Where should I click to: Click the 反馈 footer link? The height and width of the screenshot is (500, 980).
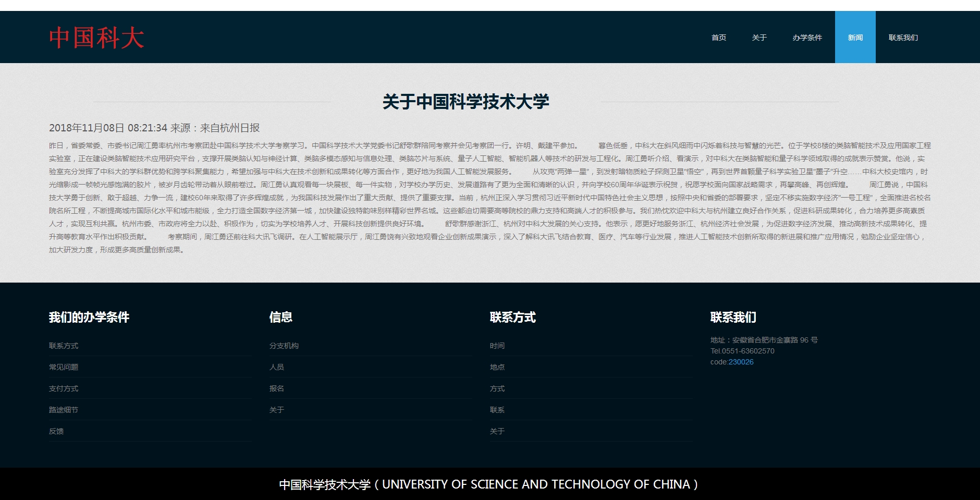pyautogui.click(x=56, y=431)
